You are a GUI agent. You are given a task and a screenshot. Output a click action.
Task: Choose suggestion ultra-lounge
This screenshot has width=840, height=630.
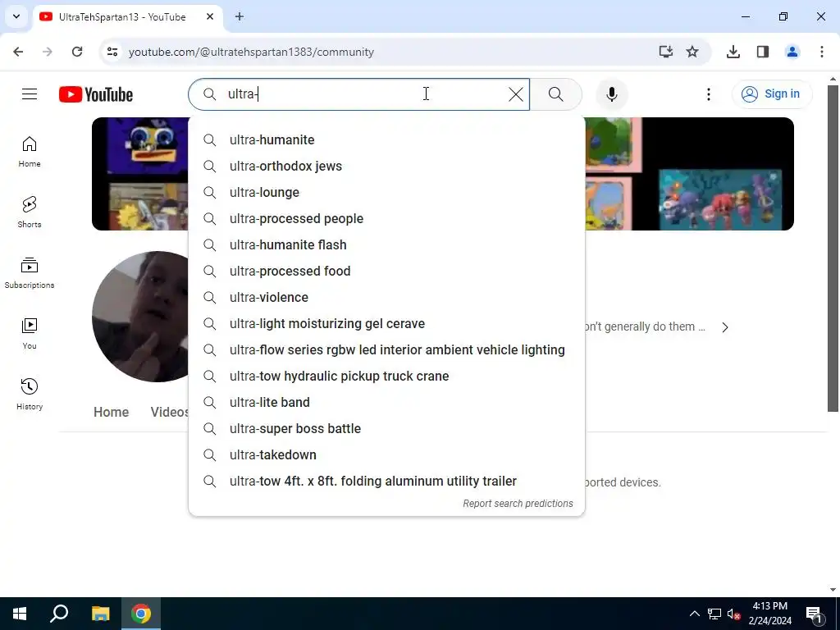[x=387, y=192]
